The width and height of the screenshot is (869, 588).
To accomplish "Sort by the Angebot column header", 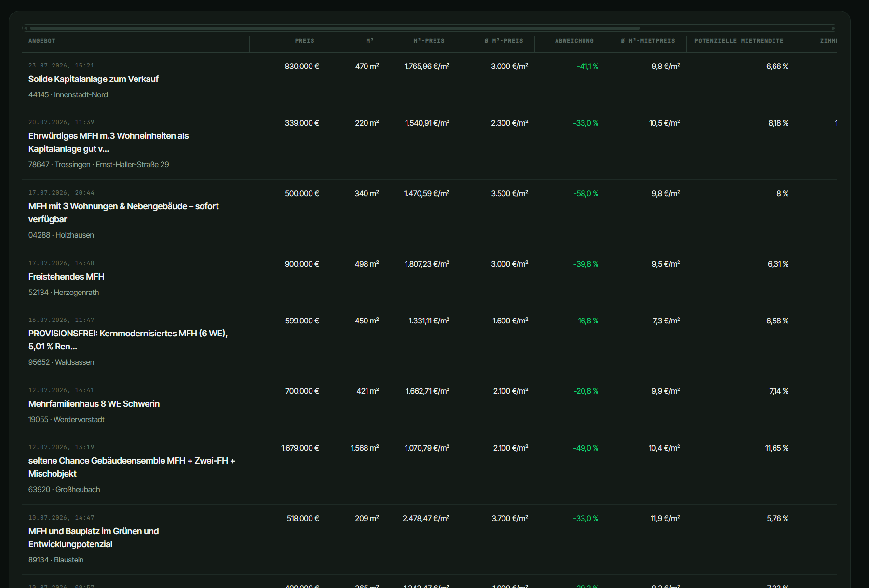I will point(42,41).
